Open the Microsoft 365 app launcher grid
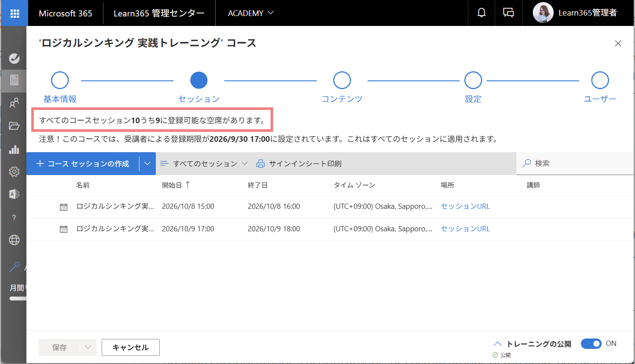 14,13
